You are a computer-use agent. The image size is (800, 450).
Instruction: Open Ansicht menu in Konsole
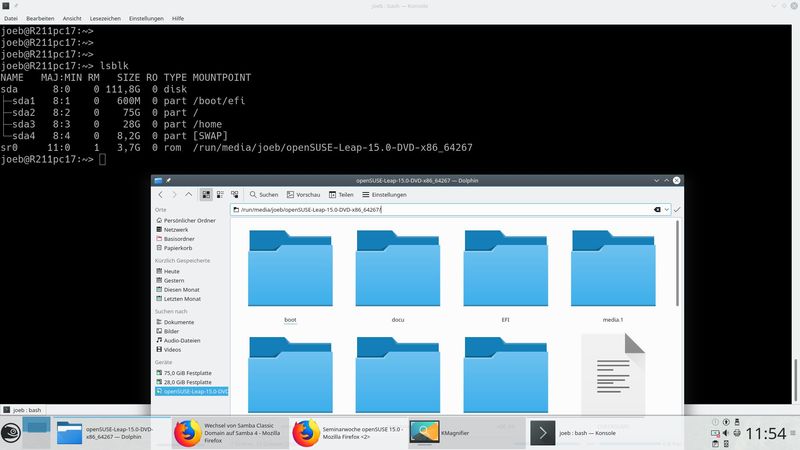[x=72, y=18]
